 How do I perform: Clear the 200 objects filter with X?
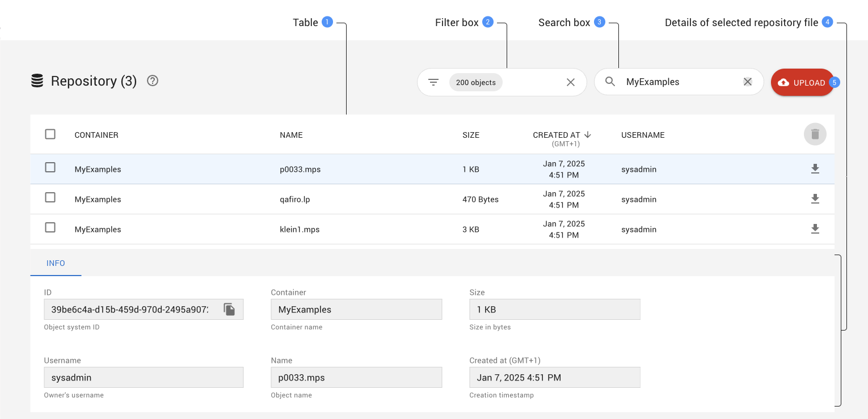click(x=571, y=82)
